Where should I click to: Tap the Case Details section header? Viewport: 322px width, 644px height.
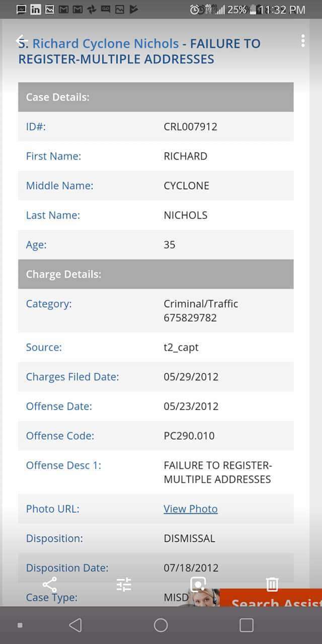click(x=155, y=97)
